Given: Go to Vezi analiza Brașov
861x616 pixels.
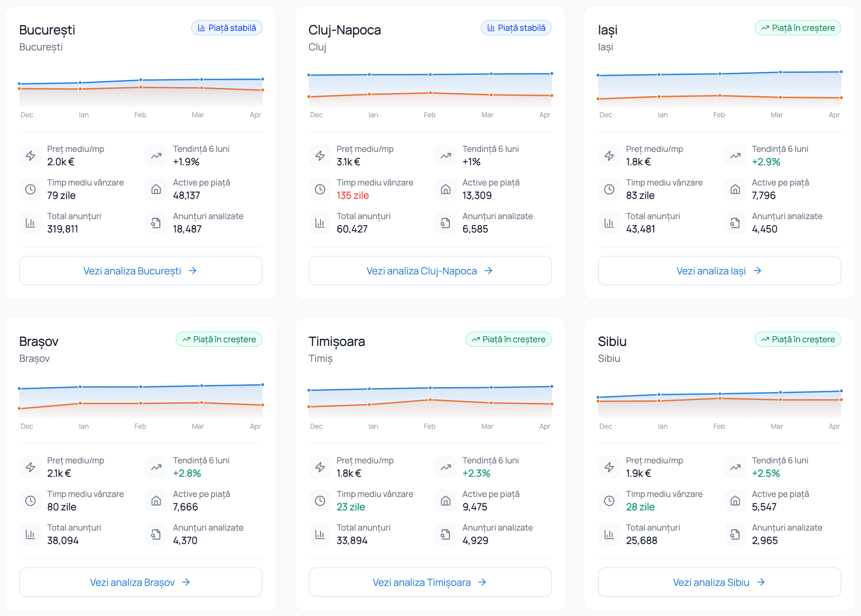Looking at the screenshot, I should click(x=141, y=582).
